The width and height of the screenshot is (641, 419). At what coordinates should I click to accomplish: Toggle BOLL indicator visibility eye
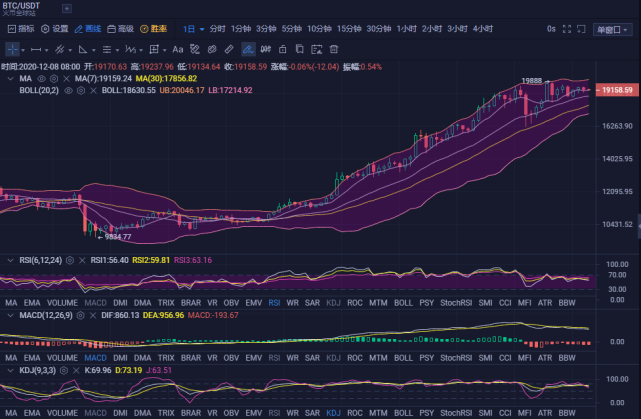(x=68, y=90)
